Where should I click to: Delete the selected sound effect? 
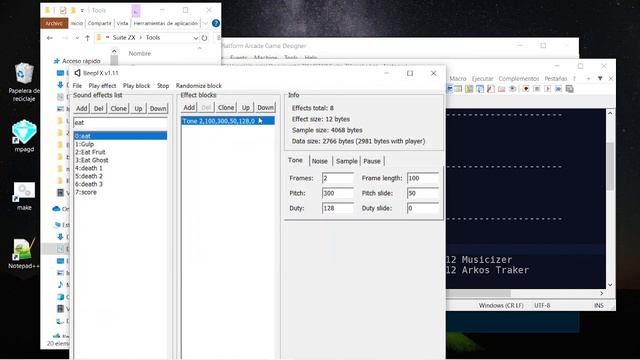point(98,108)
